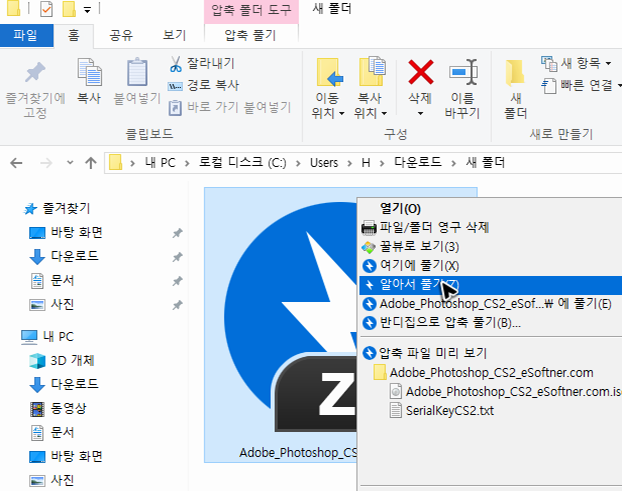622x491 pixels.
Task: Open 3D 개체 under 내 PC
Action: point(62,361)
